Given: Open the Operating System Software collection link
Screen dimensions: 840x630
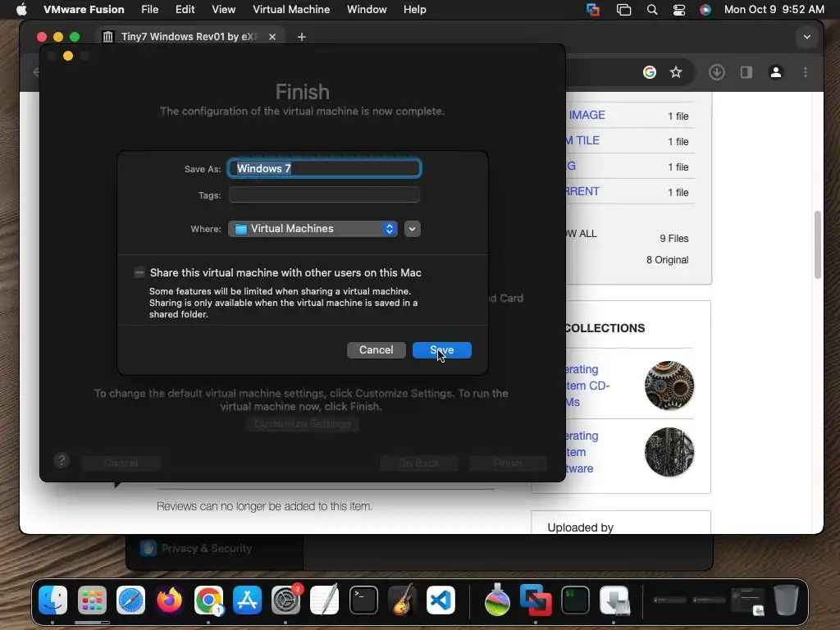Looking at the screenshot, I should click(x=582, y=452).
